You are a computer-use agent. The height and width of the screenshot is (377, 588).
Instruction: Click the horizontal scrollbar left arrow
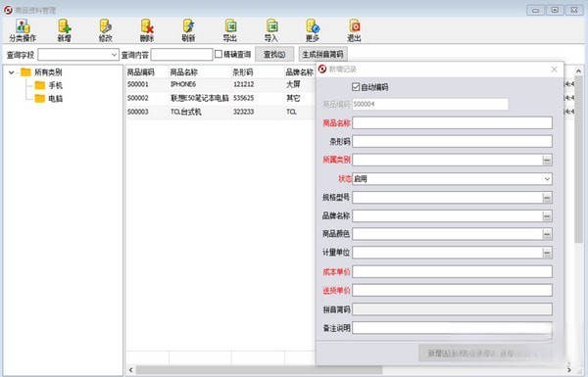pyautogui.click(x=130, y=370)
